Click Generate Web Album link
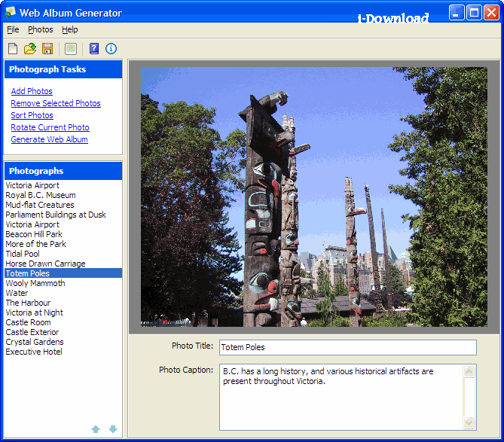504x442 pixels. click(49, 139)
